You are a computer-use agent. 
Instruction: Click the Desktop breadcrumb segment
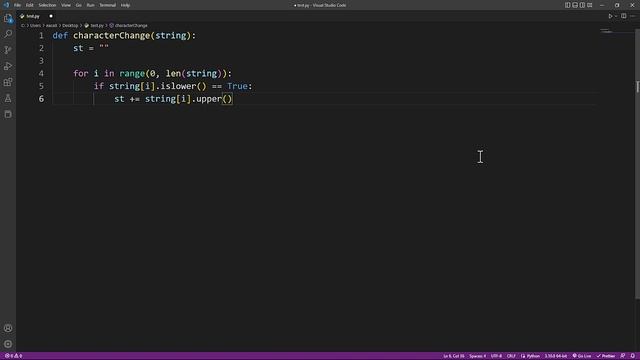click(x=70, y=26)
